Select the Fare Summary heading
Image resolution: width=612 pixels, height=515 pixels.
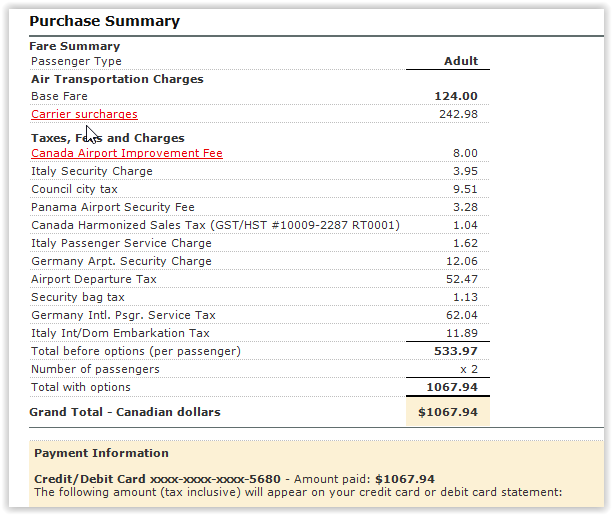click(75, 46)
